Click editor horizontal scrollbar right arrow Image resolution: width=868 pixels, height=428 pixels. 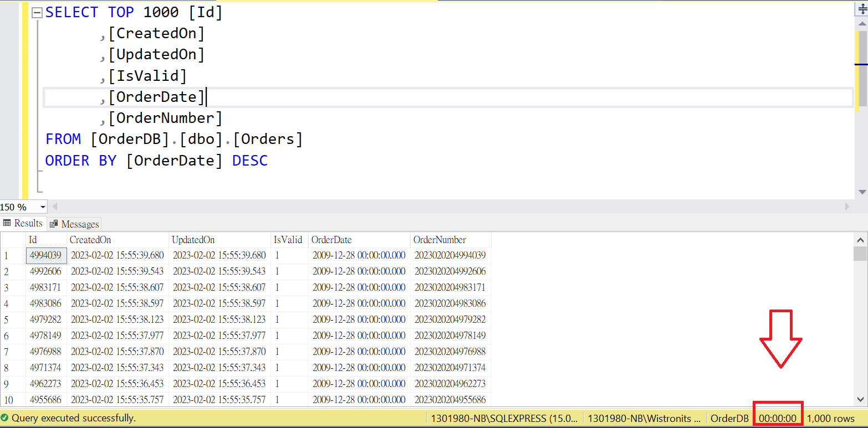click(847, 207)
